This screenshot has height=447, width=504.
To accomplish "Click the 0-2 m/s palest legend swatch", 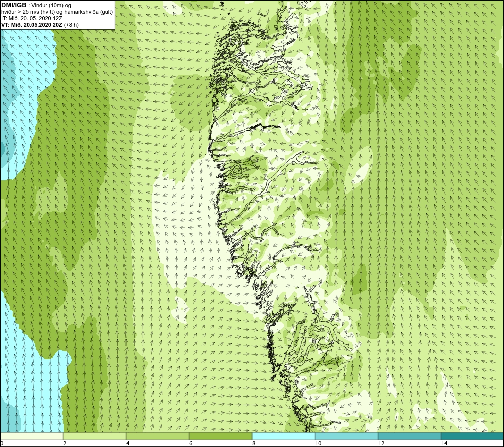I will (x=31, y=436).
